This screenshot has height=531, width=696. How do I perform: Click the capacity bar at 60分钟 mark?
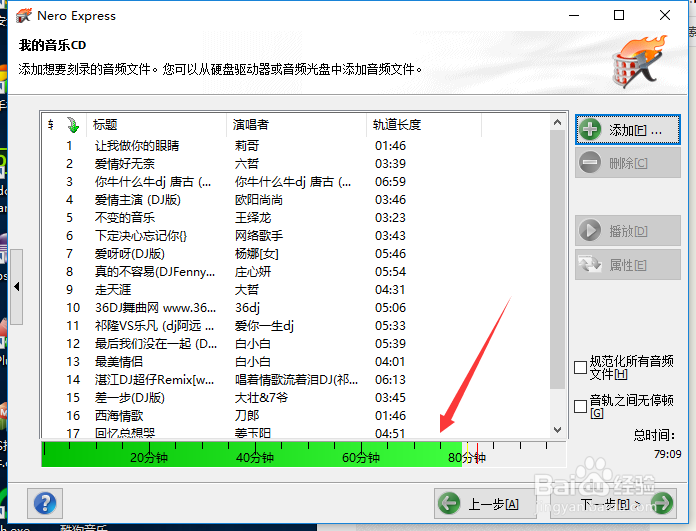(361, 457)
